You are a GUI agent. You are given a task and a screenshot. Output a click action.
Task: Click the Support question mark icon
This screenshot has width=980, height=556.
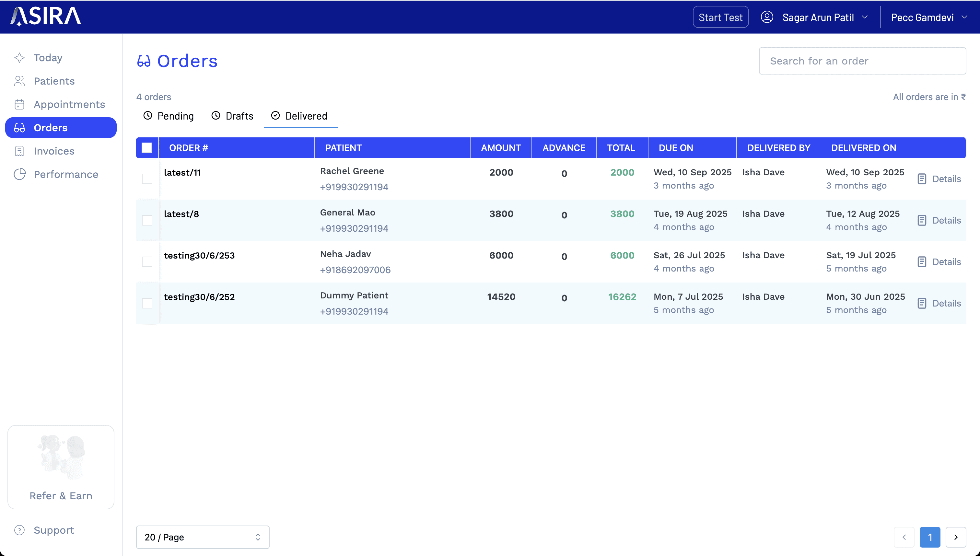click(x=19, y=530)
